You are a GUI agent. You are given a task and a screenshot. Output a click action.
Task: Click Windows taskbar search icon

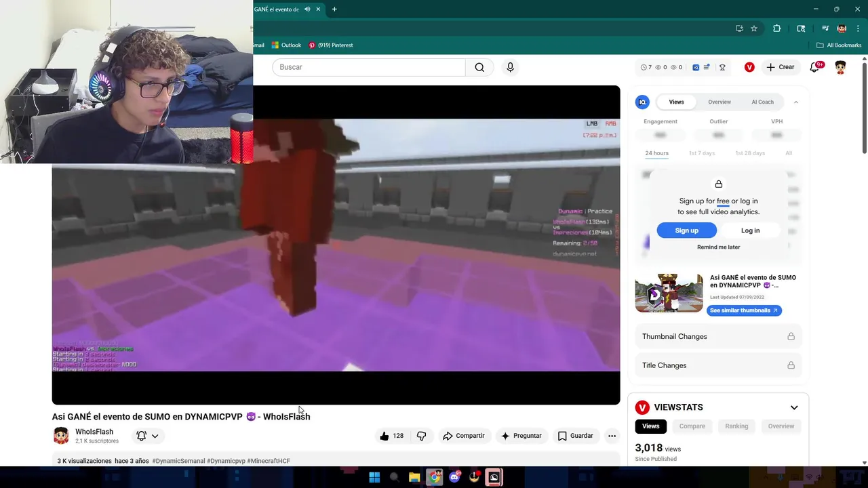coord(394,477)
